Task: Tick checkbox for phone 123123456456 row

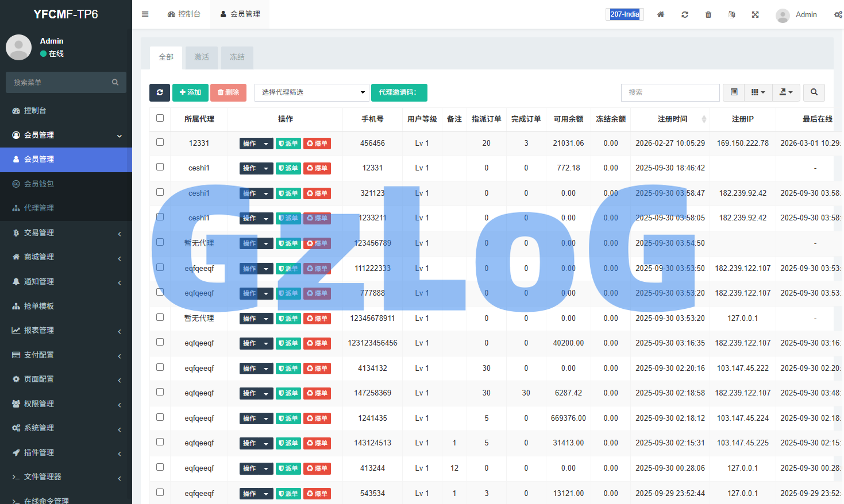Action: point(160,342)
